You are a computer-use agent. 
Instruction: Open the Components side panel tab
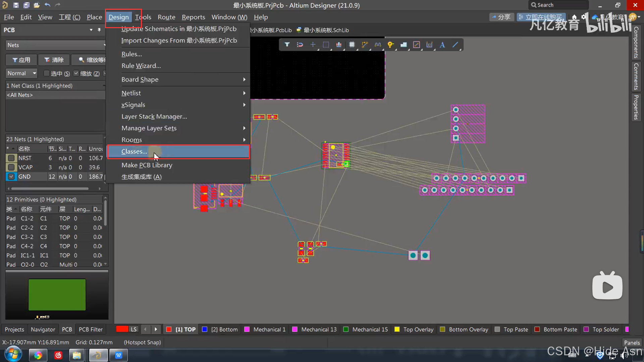pos(636,42)
